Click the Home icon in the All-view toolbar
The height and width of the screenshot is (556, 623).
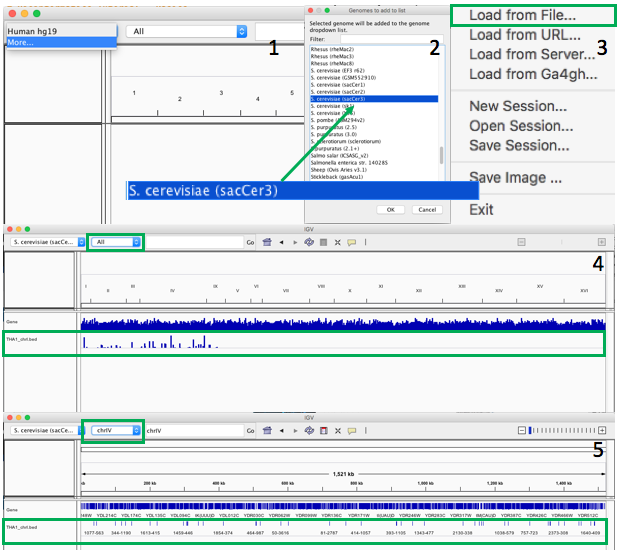pos(267,242)
